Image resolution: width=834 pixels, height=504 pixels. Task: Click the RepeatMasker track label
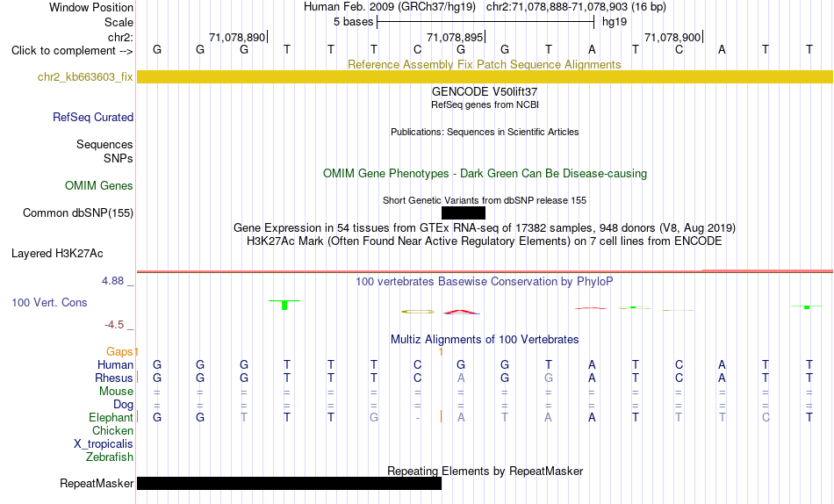(x=97, y=483)
